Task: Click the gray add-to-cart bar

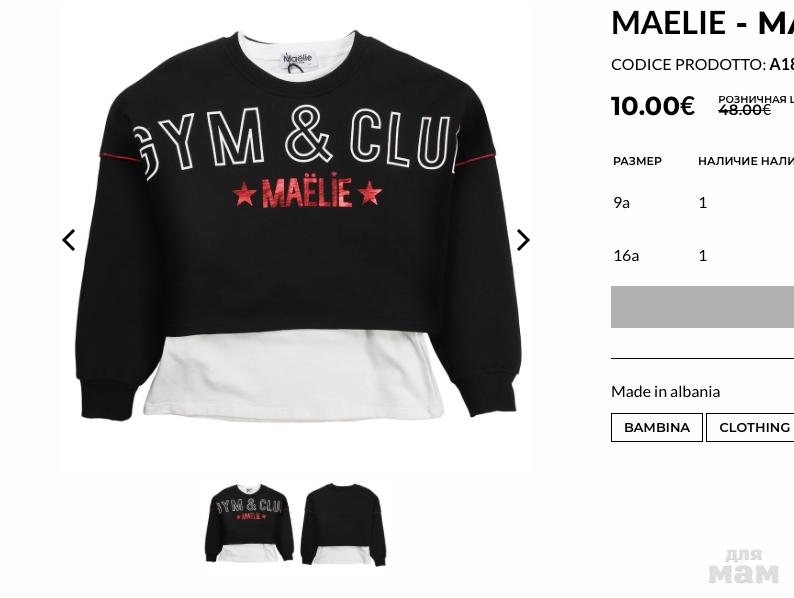Action: pyautogui.click(x=702, y=307)
